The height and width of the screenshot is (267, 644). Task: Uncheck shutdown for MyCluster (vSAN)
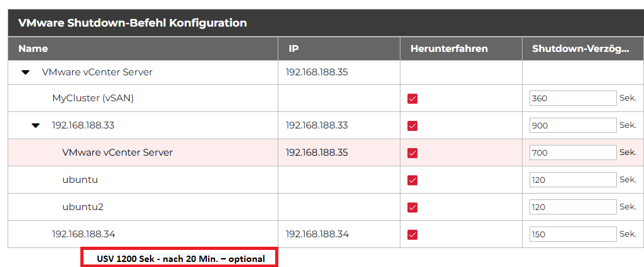point(412,99)
